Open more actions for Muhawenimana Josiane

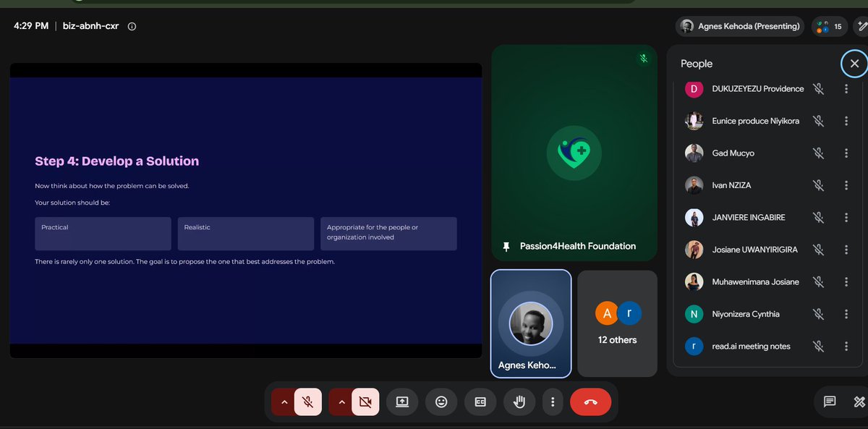[x=846, y=281]
